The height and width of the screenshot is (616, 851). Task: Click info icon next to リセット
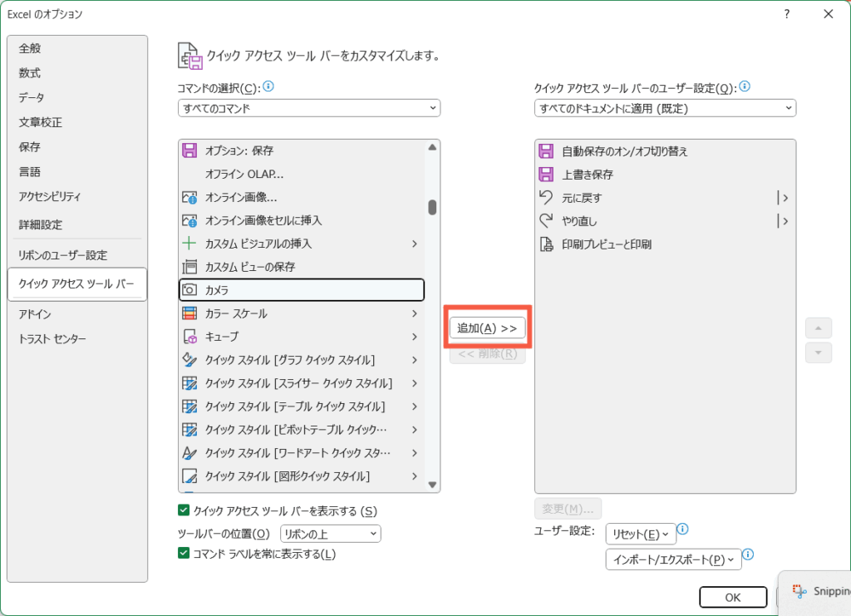tap(683, 529)
